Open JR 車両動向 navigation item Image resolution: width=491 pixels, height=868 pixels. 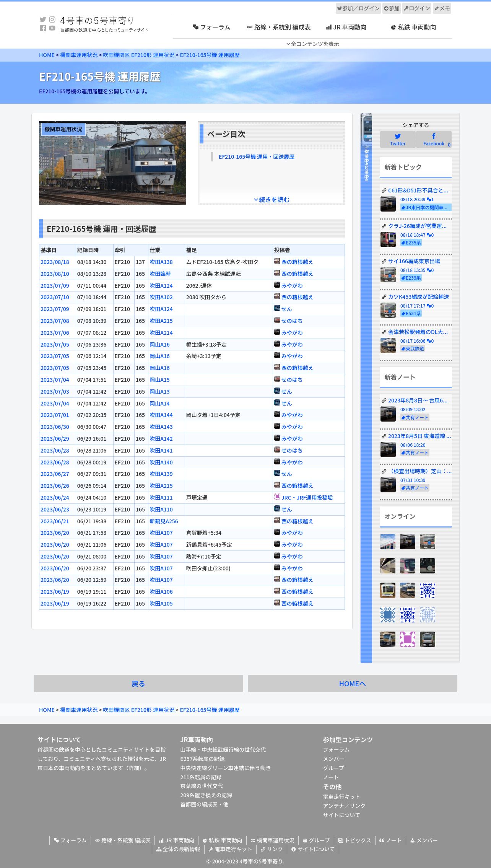point(346,27)
